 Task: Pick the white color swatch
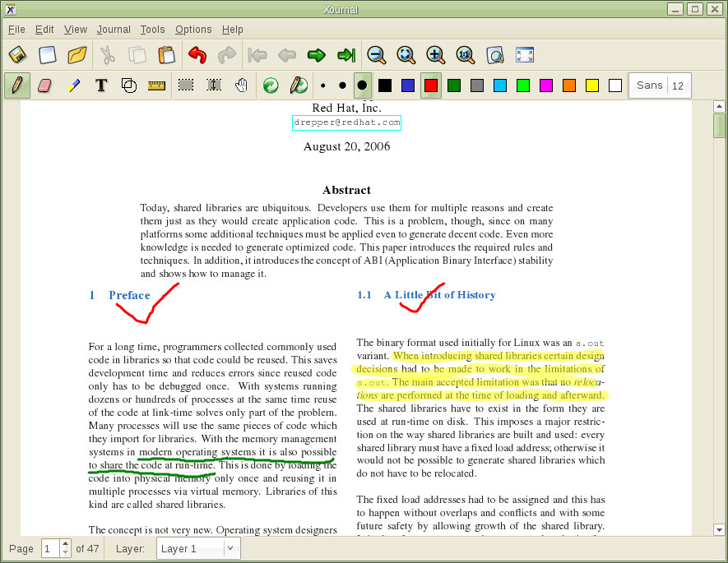click(615, 85)
